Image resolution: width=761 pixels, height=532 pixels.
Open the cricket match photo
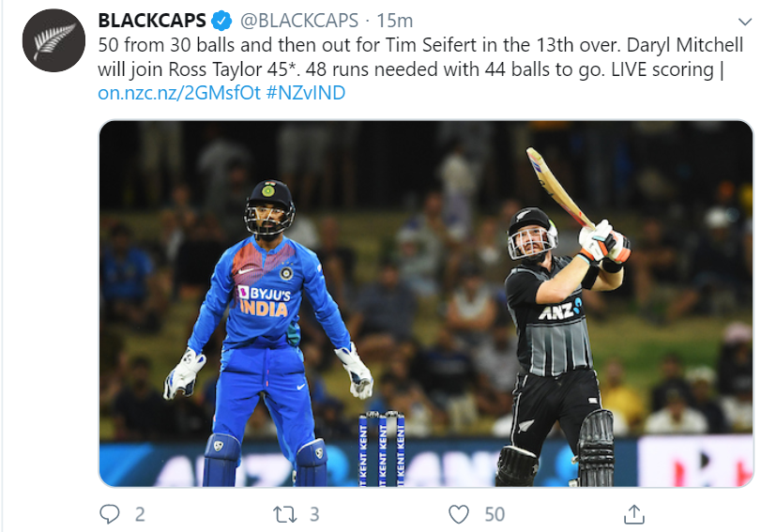[x=426, y=304]
